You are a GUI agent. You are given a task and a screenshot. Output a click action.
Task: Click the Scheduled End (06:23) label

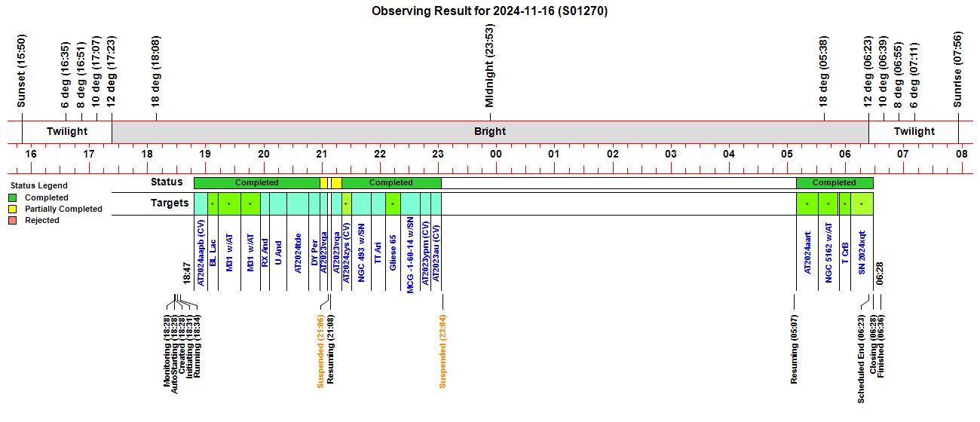tap(861, 358)
